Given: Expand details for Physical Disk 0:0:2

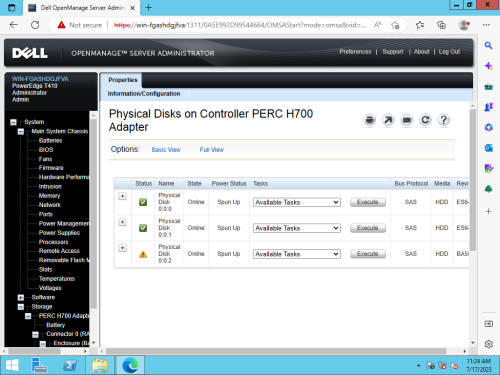Looking at the screenshot, I should click(x=123, y=248).
